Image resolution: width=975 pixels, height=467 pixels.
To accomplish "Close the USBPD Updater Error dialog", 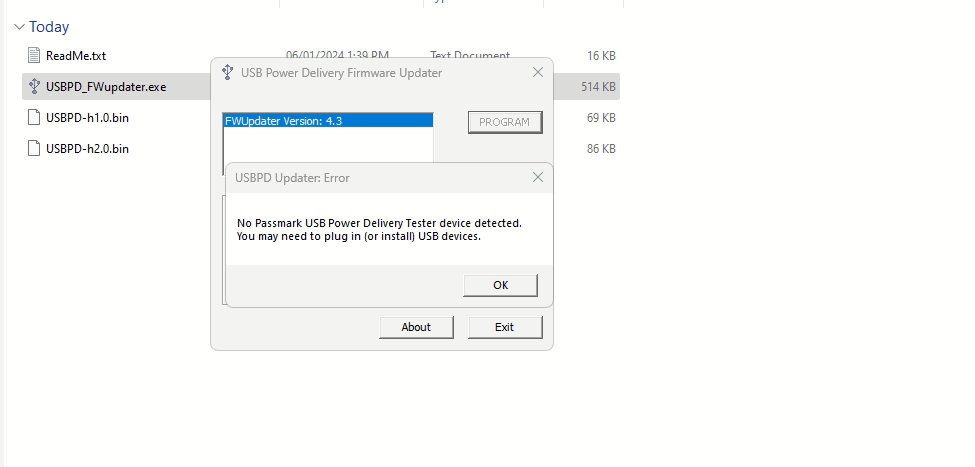I will tap(538, 177).
